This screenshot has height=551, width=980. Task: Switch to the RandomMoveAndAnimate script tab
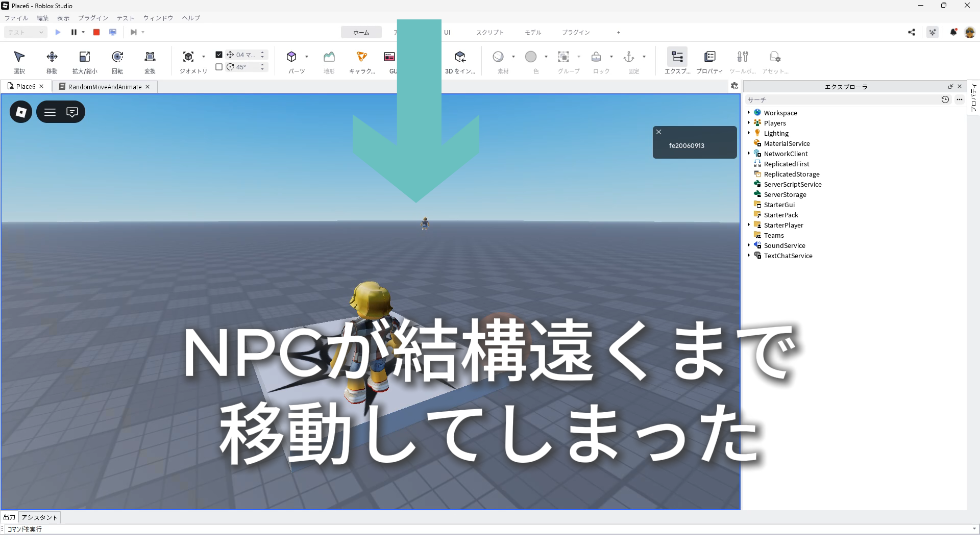[105, 87]
